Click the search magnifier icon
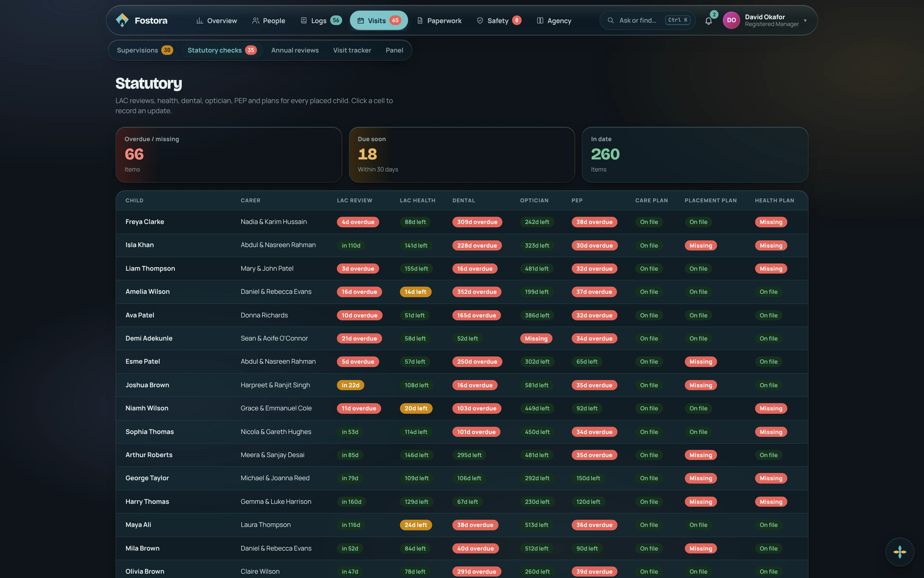 coord(610,20)
